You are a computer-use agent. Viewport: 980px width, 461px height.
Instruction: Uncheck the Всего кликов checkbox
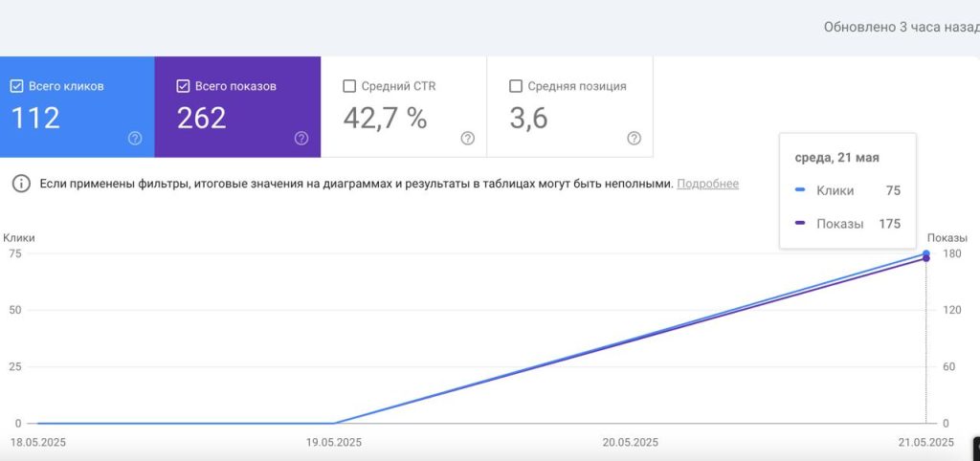click(17, 86)
